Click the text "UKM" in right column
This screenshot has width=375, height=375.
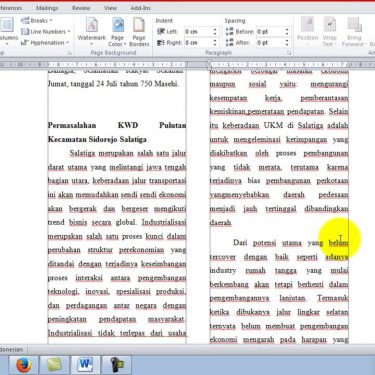click(273, 125)
